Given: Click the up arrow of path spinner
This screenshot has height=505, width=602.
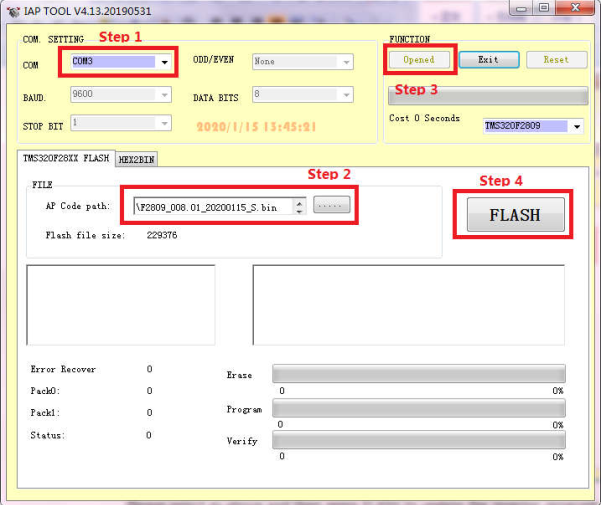Looking at the screenshot, I should click(x=299, y=202).
